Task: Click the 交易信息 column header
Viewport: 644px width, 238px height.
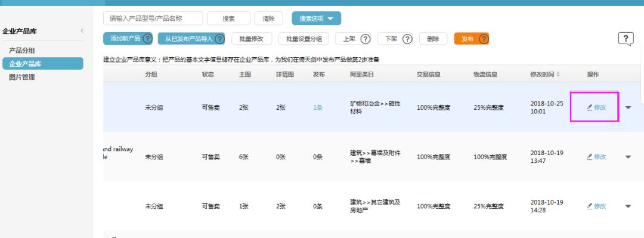Action: click(x=429, y=75)
